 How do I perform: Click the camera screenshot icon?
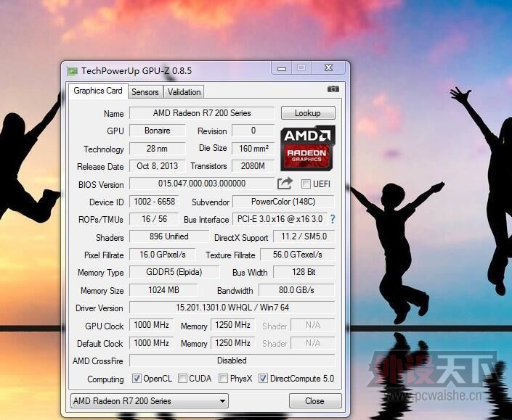[333, 89]
